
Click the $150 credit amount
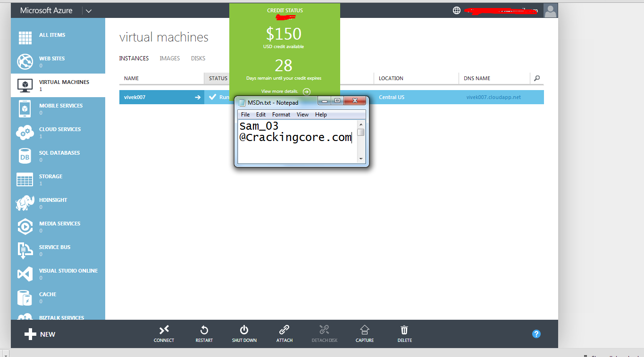click(x=284, y=33)
